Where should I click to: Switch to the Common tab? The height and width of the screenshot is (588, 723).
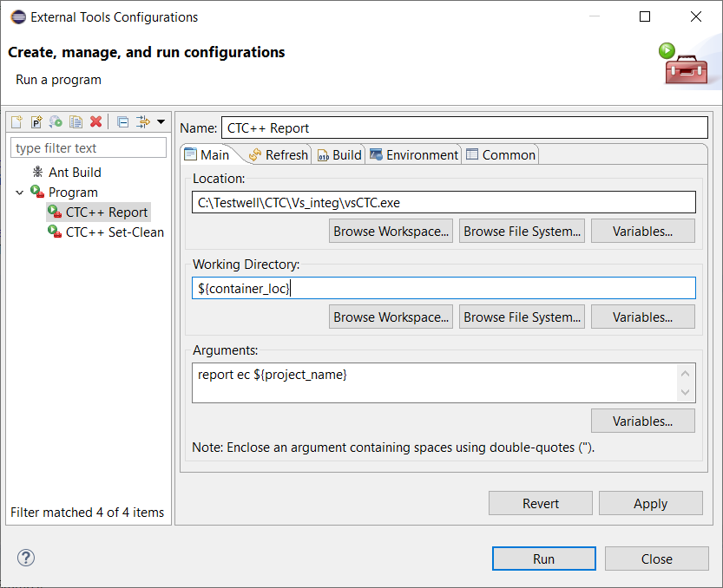pos(501,155)
